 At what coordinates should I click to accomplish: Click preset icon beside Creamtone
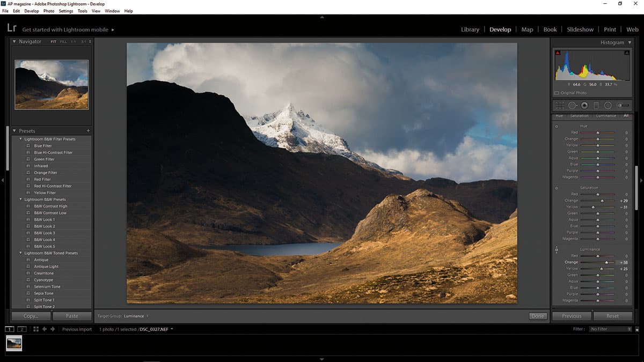click(x=28, y=274)
